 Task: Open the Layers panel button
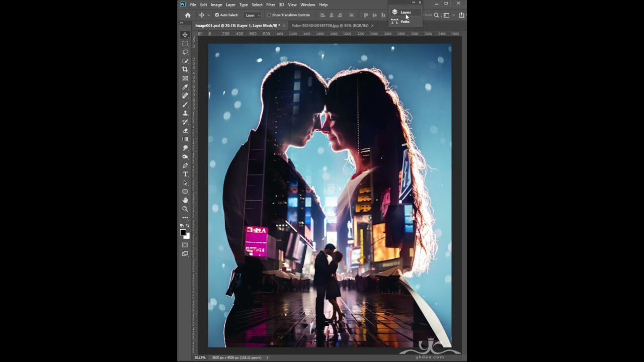(x=406, y=12)
